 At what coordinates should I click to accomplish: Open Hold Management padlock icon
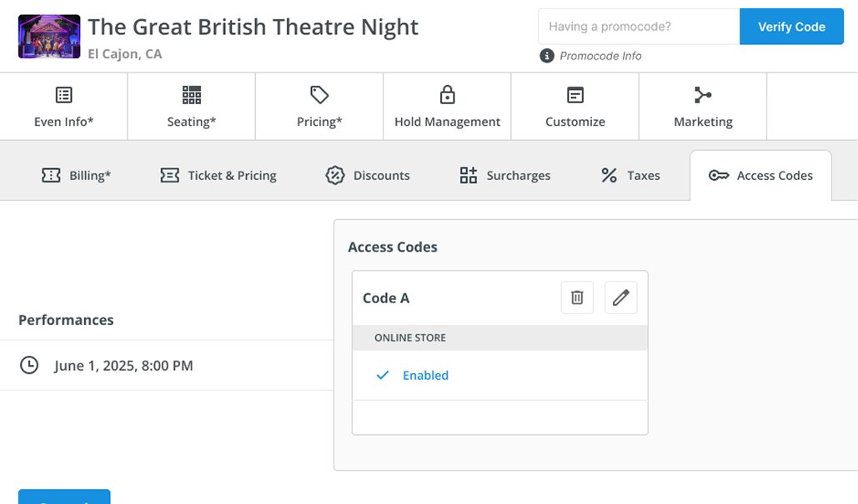click(447, 94)
